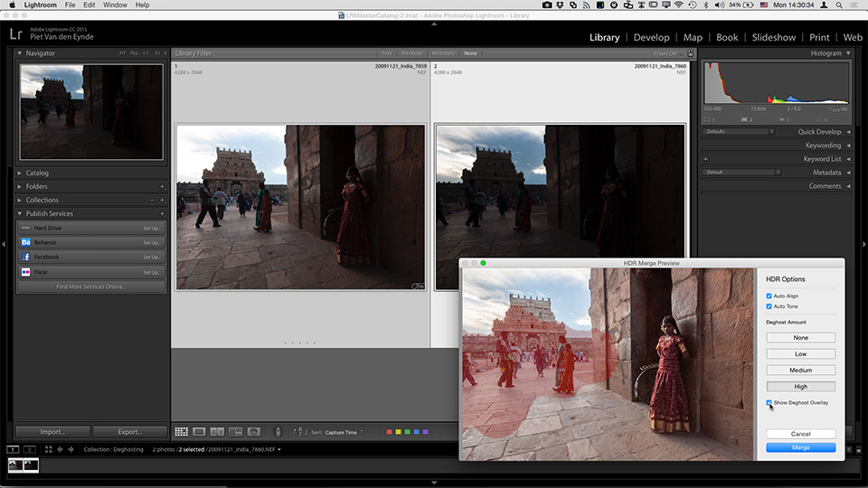Image resolution: width=868 pixels, height=488 pixels.
Task: Switch to the Map module
Action: point(693,37)
